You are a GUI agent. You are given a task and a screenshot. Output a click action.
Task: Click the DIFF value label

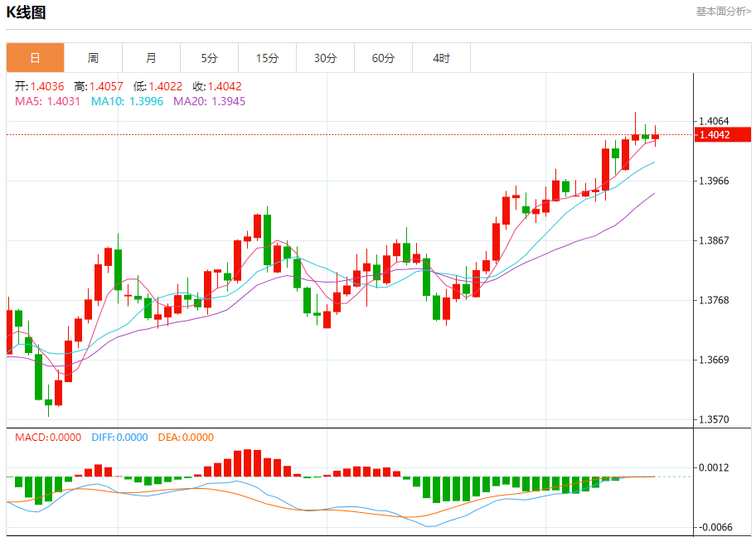pos(119,438)
